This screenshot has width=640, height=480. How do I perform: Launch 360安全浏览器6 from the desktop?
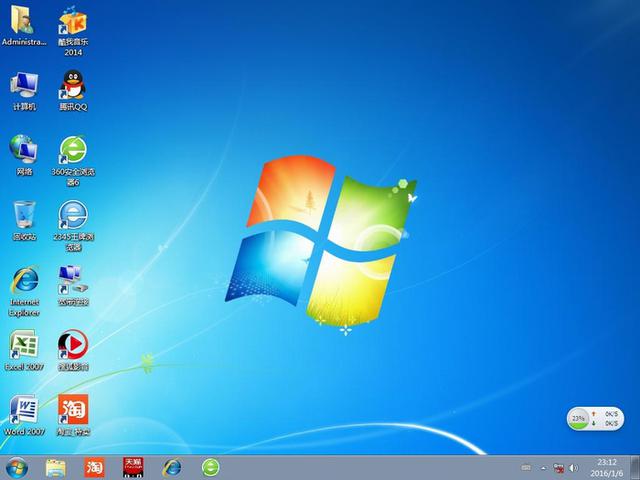tap(73, 150)
